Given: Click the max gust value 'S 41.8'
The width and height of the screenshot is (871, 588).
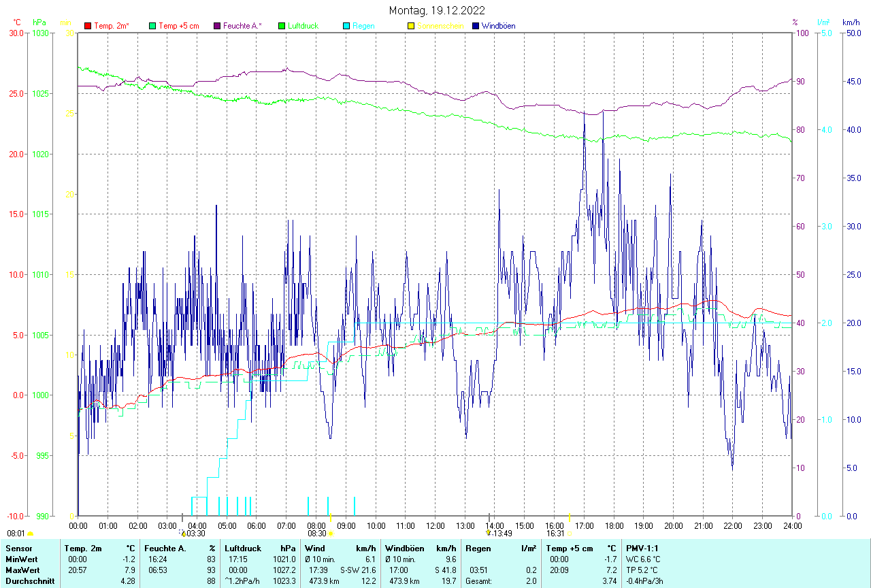Looking at the screenshot, I should (x=444, y=570).
